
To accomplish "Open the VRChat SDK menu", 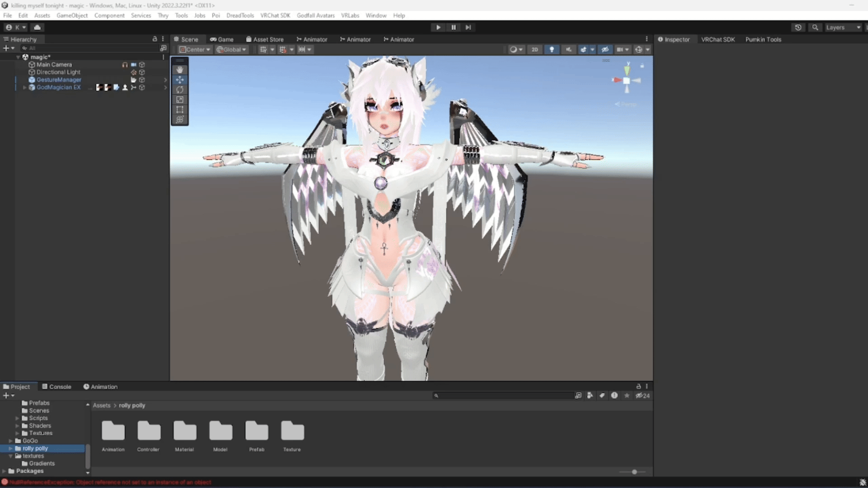I will [x=275, y=15].
